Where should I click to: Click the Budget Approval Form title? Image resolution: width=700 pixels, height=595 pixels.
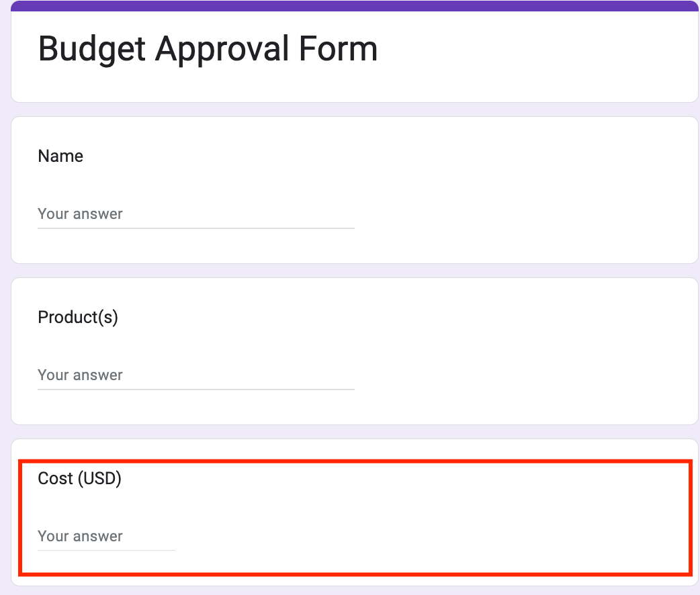[208, 48]
